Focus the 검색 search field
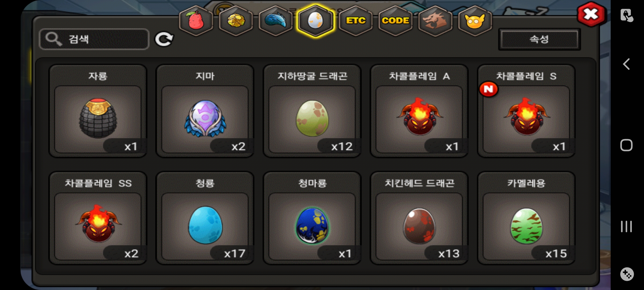 point(94,39)
